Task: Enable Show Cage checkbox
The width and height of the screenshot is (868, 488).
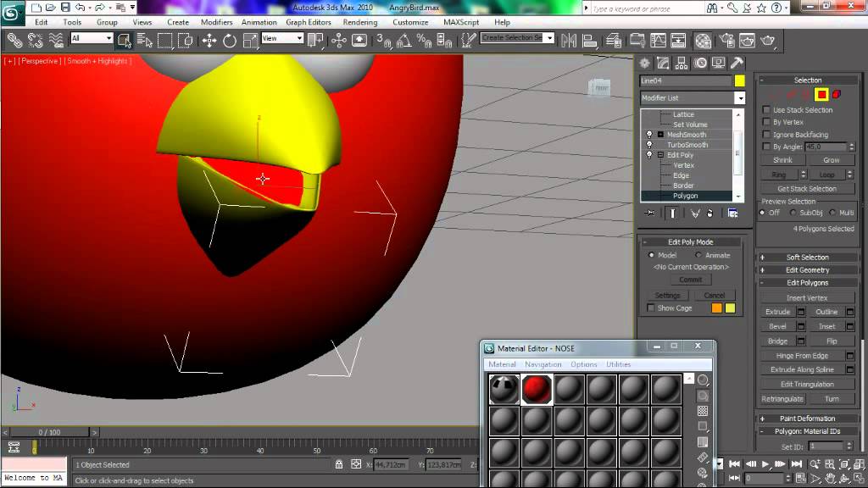Action: coord(651,308)
